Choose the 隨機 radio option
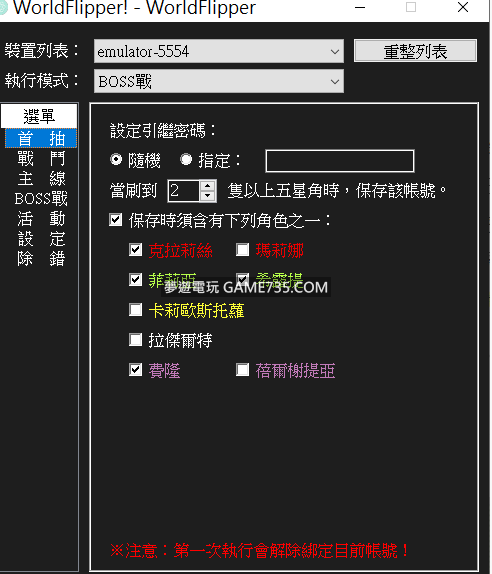 point(116,160)
